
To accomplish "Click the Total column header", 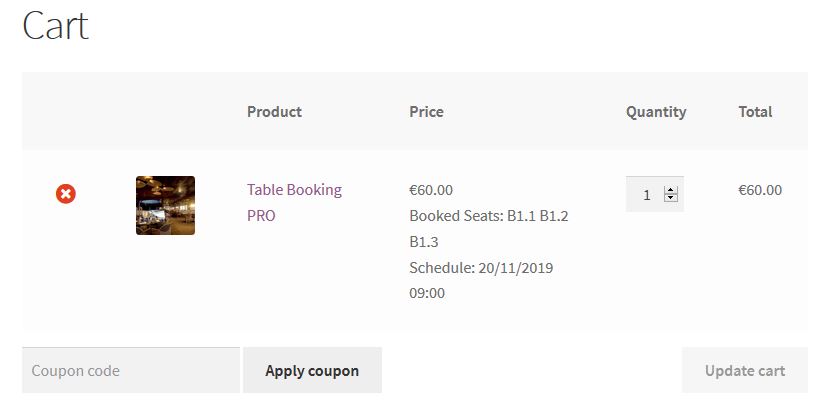I will pyautogui.click(x=755, y=112).
